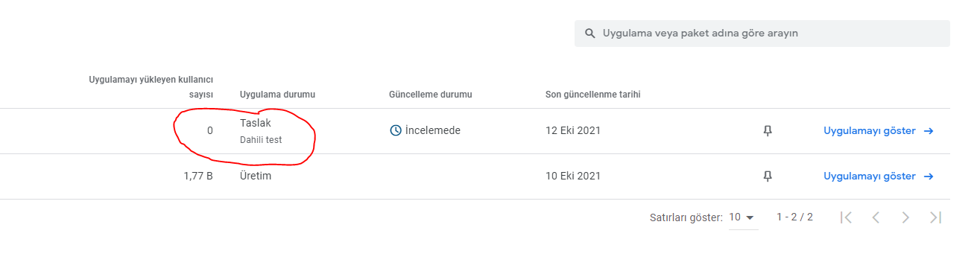Go to the first page of results

point(846,217)
